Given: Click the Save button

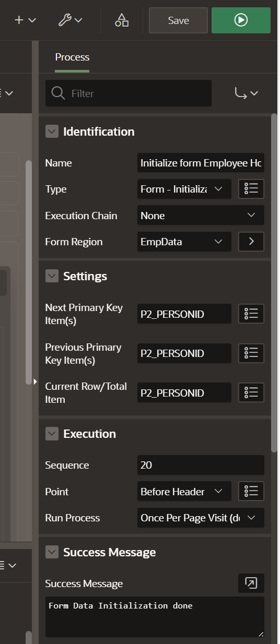Looking at the screenshot, I should pyautogui.click(x=178, y=20).
